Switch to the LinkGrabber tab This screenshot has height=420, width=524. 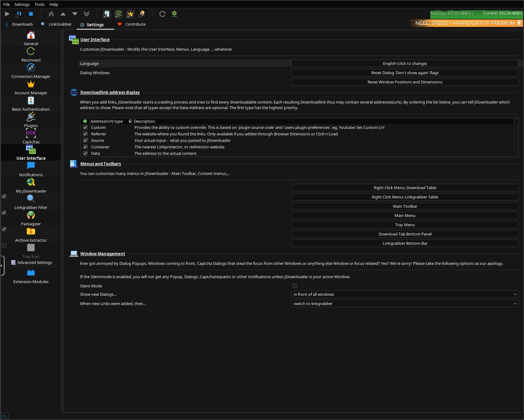click(x=56, y=24)
